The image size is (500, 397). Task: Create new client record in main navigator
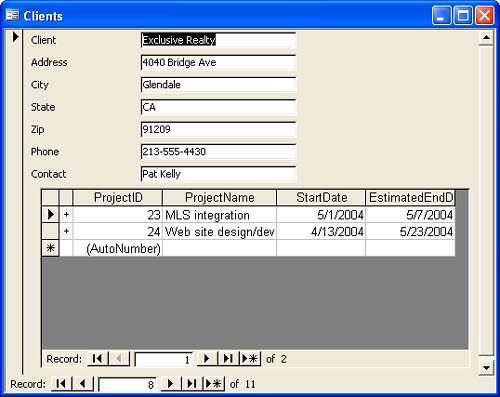click(214, 384)
